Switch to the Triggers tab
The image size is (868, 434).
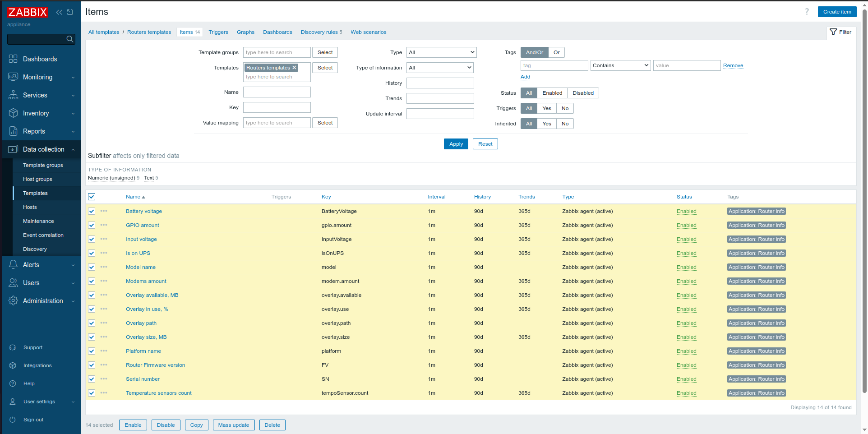[x=218, y=32]
